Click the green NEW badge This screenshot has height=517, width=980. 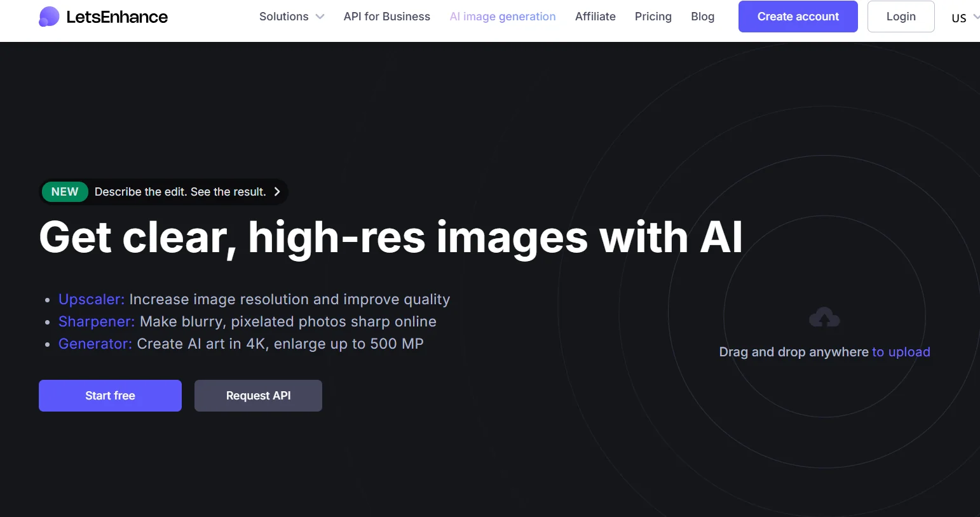65,192
